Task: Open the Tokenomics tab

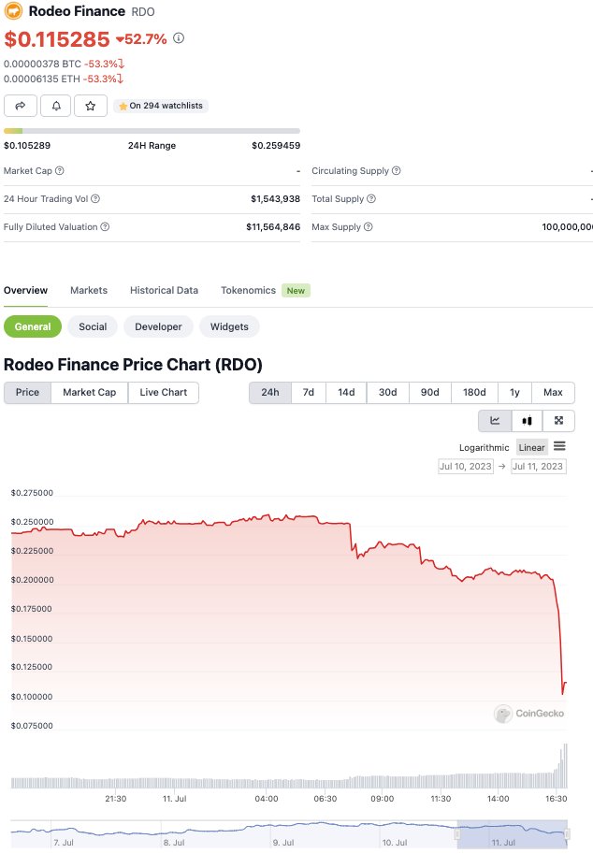Action: 247,291
